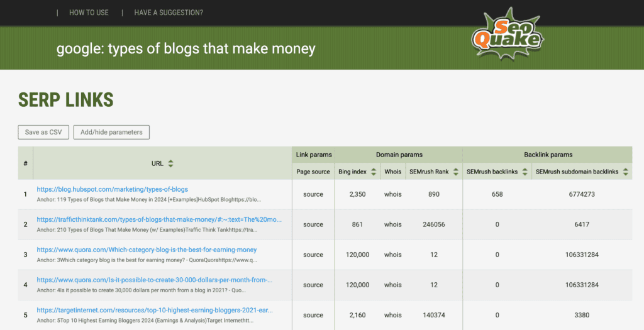View page source for HubSpot row
This screenshot has width=644, height=330.
pos(313,194)
